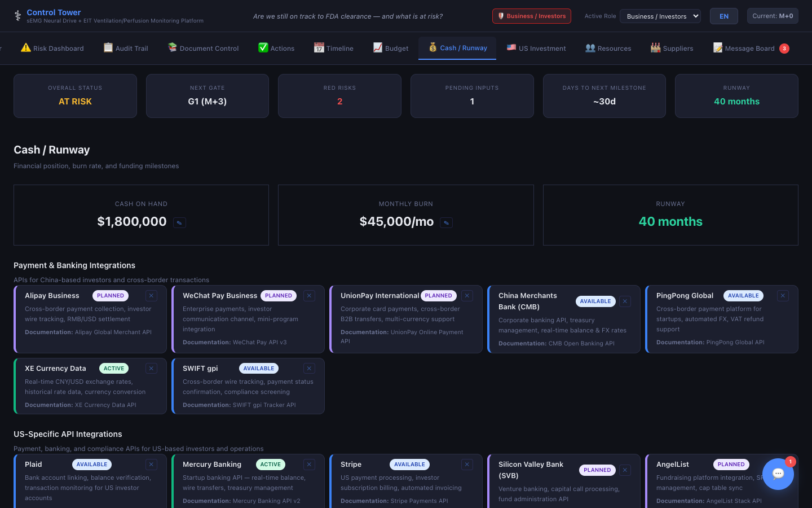
Task: Click the edit pencil beside Monthly Burn
Action: click(x=446, y=222)
